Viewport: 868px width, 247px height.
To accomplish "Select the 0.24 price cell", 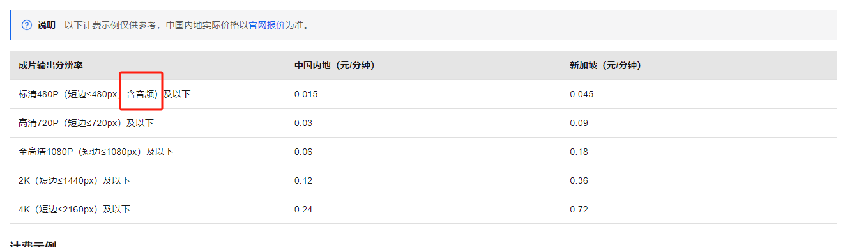I will (423, 209).
